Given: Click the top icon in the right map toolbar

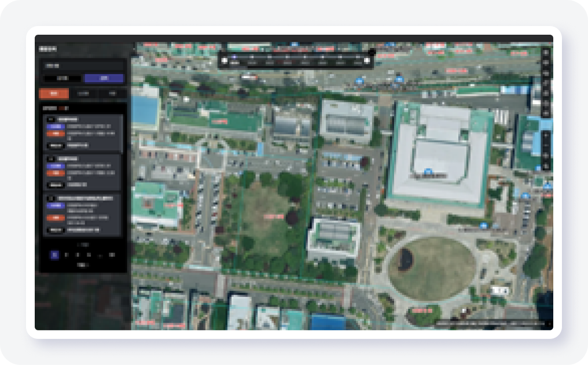Looking at the screenshot, I should coord(546,52).
